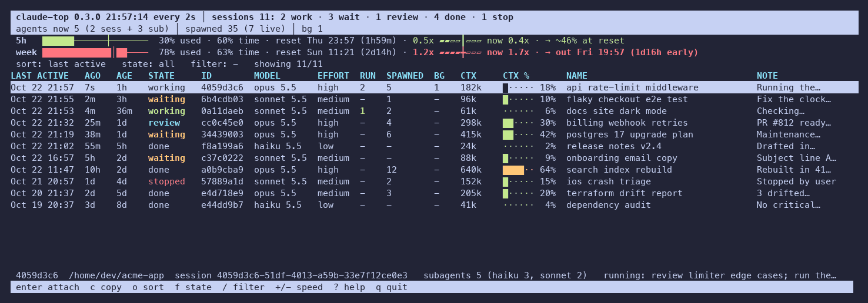Image resolution: width=868 pixels, height=303 pixels.
Task: Select the terraform drift report name
Action: tap(624, 193)
